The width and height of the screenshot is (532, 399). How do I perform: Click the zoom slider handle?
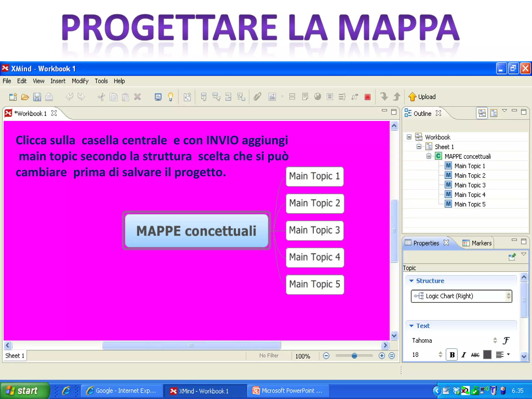(x=354, y=356)
